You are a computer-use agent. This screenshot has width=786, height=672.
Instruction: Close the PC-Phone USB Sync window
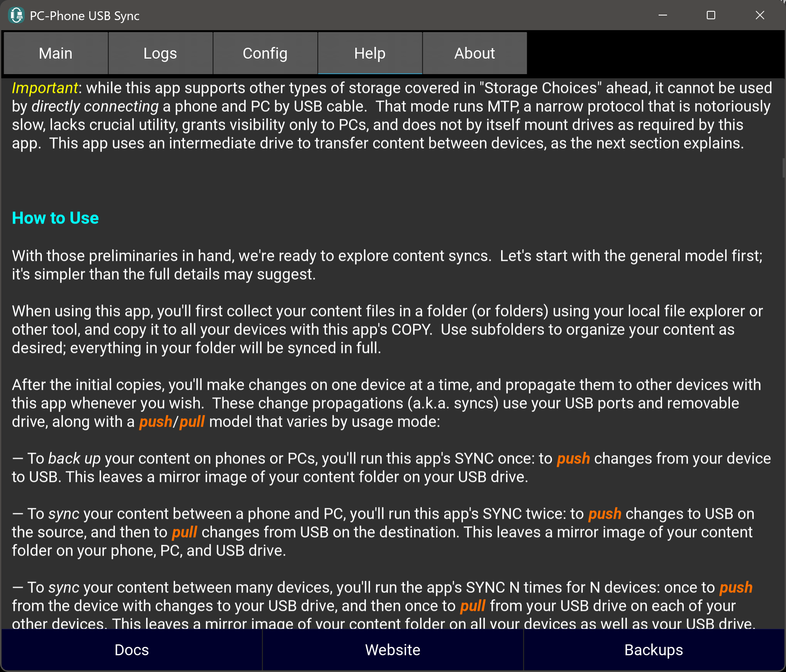point(760,15)
